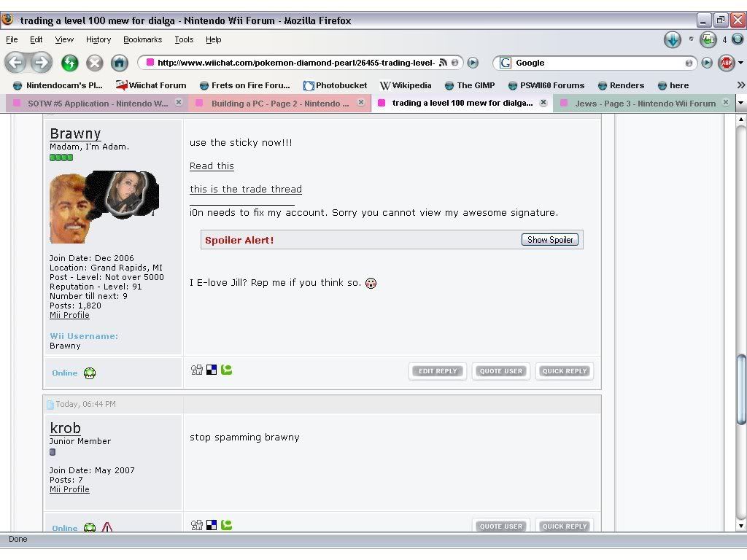747x560 pixels.
Task: Open the Wikipedia bookmark
Action: tap(406, 85)
